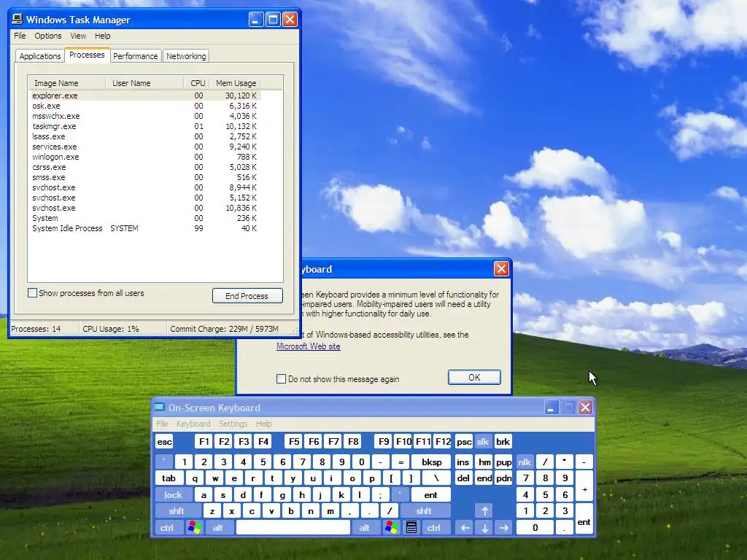
Task: Select winlogon.exe in process list
Action: [x=144, y=157]
